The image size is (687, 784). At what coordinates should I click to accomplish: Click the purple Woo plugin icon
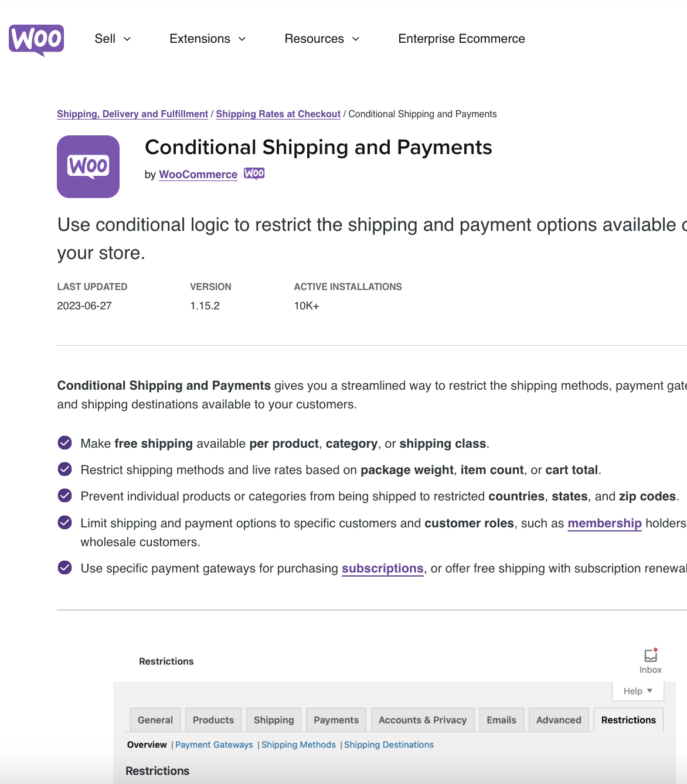point(87,166)
